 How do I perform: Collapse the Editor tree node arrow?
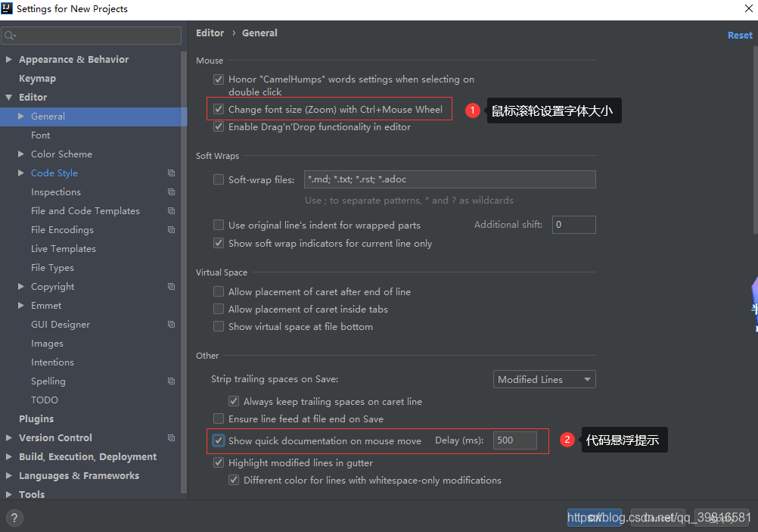pos(9,97)
